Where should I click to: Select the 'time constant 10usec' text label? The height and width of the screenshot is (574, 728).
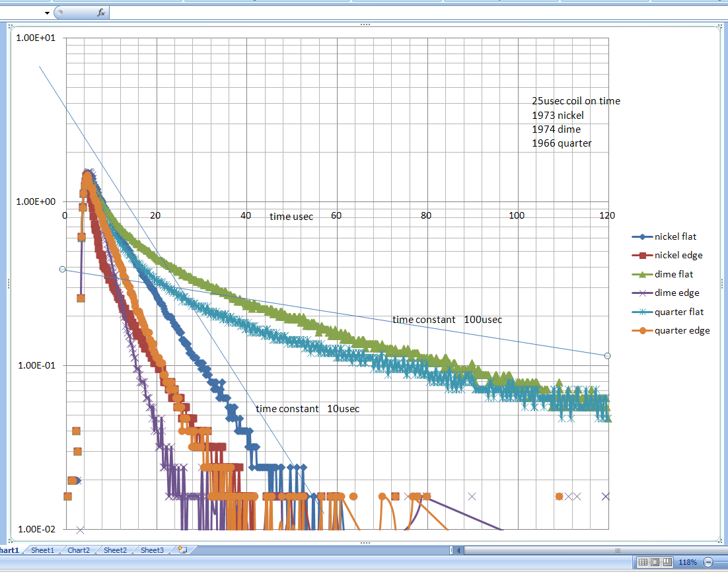click(x=307, y=409)
